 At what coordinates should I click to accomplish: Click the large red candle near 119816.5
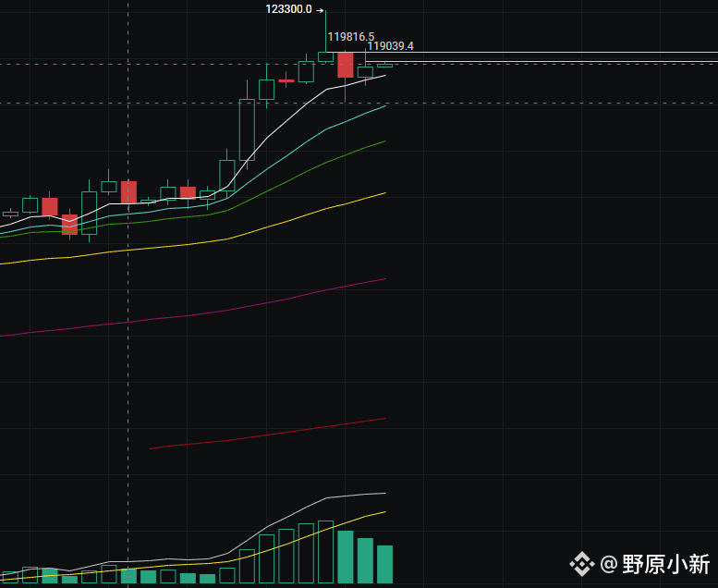346,65
